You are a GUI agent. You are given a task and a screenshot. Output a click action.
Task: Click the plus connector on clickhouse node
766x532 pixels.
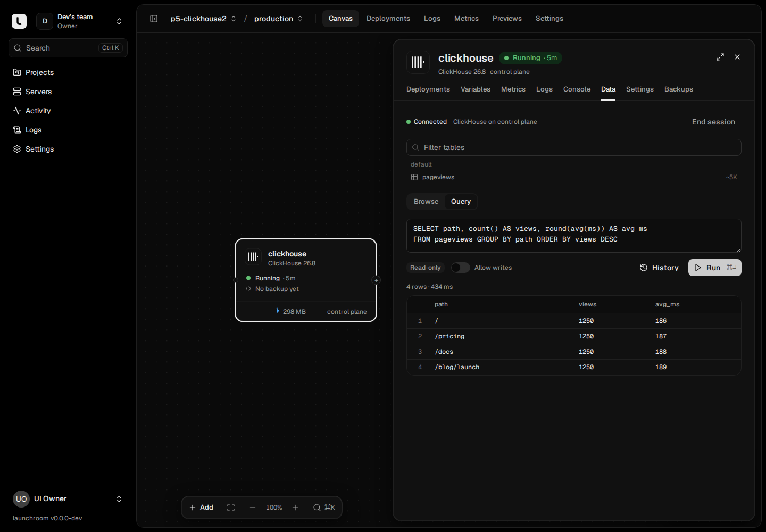tap(376, 280)
